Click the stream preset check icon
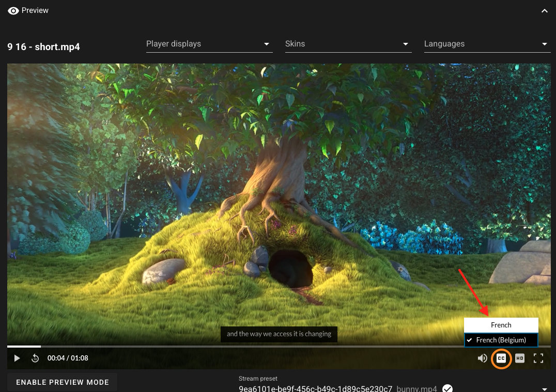Screen dimensions: 556x392 pos(447,388)
